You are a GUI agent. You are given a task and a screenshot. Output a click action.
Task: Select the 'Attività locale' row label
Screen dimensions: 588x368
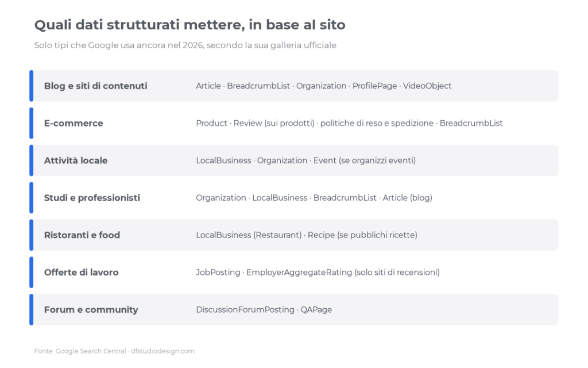[76, 160]
